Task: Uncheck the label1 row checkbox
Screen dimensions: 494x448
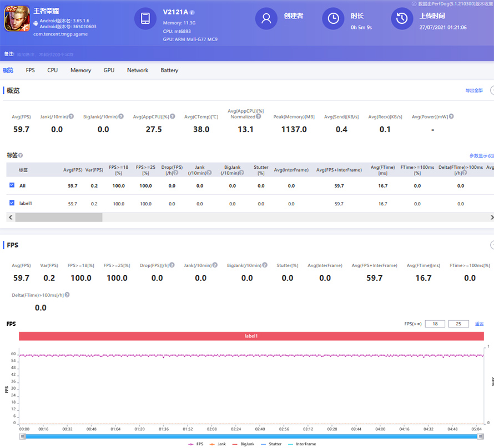Action: [12, 203]
